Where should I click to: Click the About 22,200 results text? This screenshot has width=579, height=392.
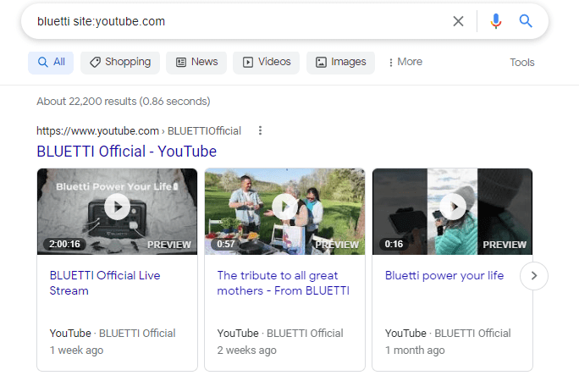click(124, 102)
